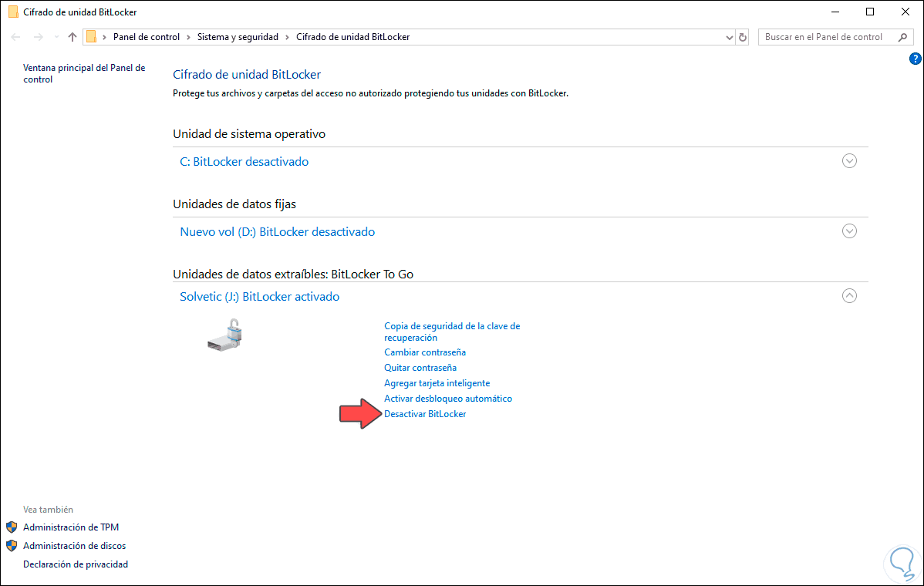
Task: Click shield icon beside Administración de discos
Action: point(12,545)
